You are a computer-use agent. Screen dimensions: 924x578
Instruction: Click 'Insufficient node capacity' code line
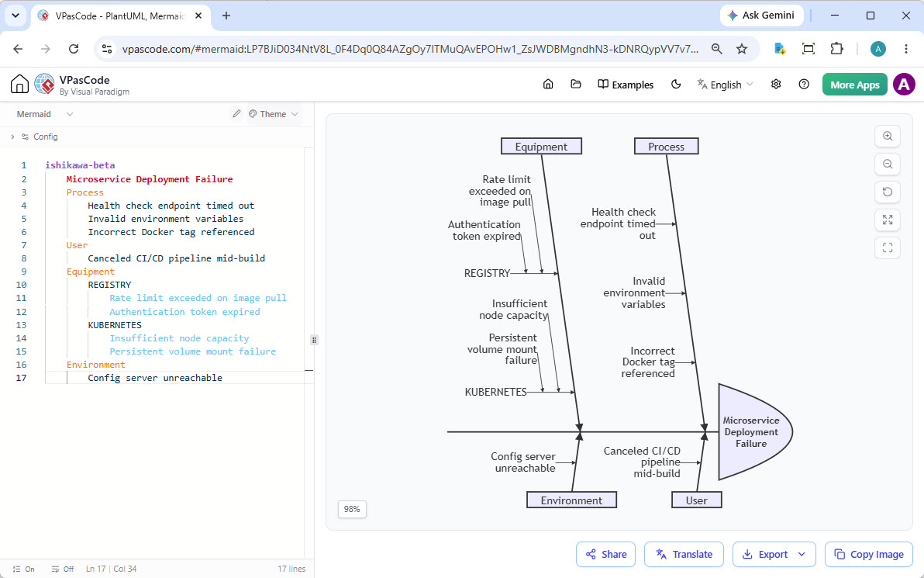pos(179,338)
